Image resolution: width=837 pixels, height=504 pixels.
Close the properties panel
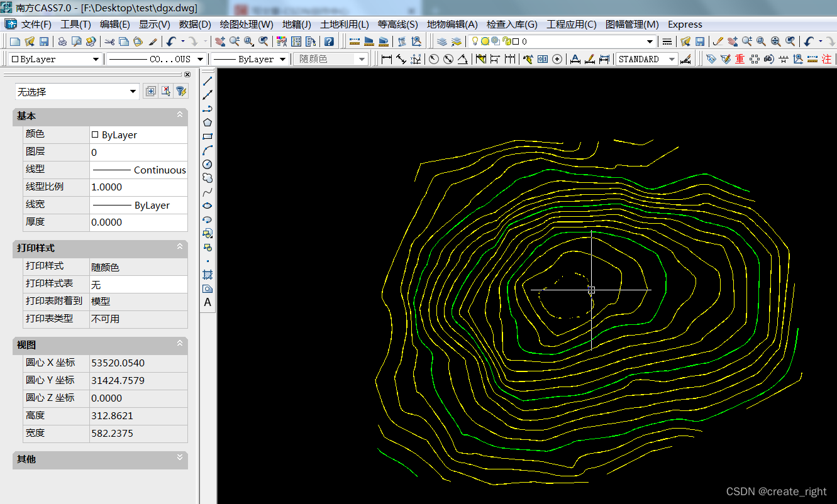click(x=187, y=74)
